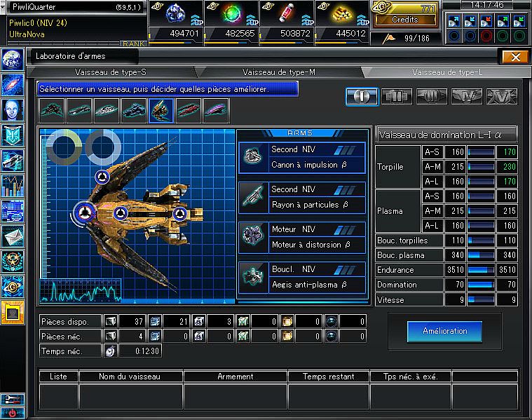
Task: Select the Canon à impulsion β weapon slot
Action: click(x=302, y=158)
